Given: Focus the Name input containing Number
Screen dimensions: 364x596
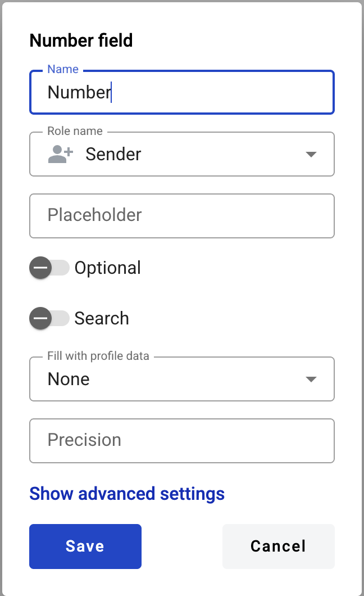Looking at the screenshot, I should tap(182, 92).
